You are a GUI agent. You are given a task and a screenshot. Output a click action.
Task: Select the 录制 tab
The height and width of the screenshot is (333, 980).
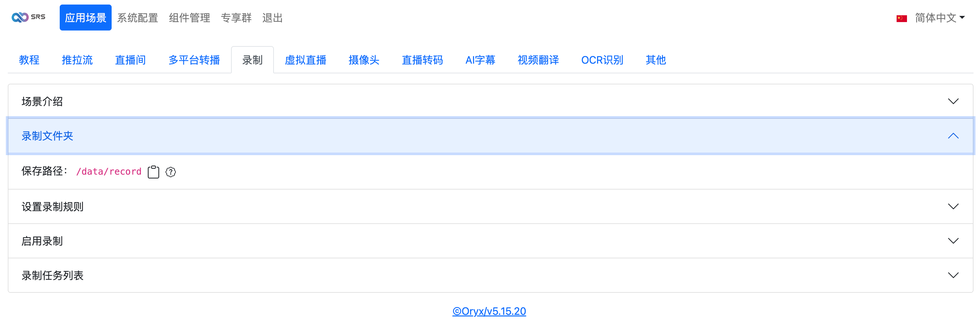[x=252, y=60]
